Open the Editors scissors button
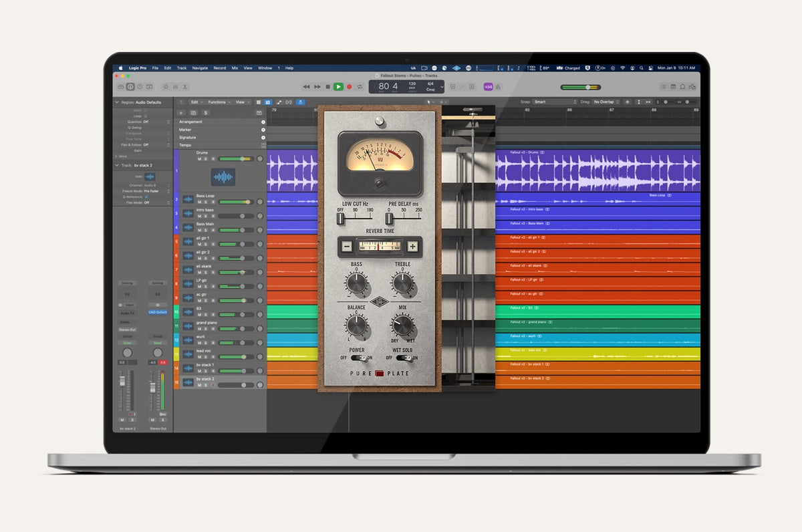 click(185, 87)
